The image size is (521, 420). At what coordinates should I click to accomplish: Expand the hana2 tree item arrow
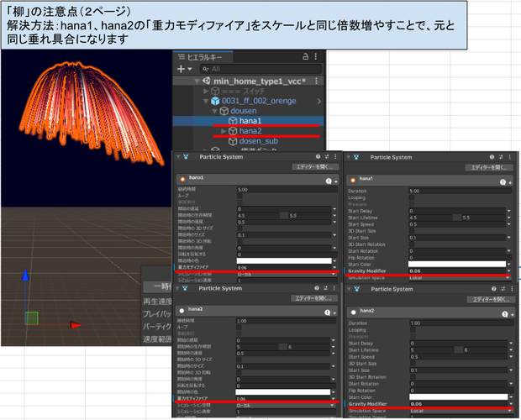point(224,131)
